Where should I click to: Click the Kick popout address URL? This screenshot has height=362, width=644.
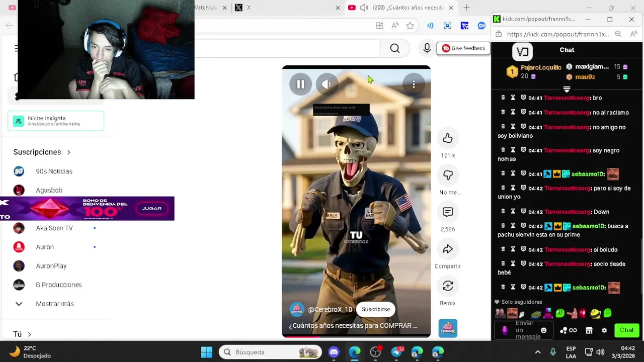[x=557, y=34]
